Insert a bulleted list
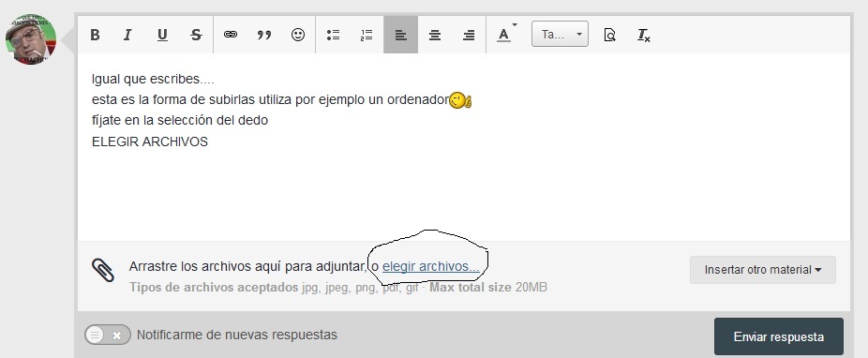This screenshot has height=358, width=868. 333,35
